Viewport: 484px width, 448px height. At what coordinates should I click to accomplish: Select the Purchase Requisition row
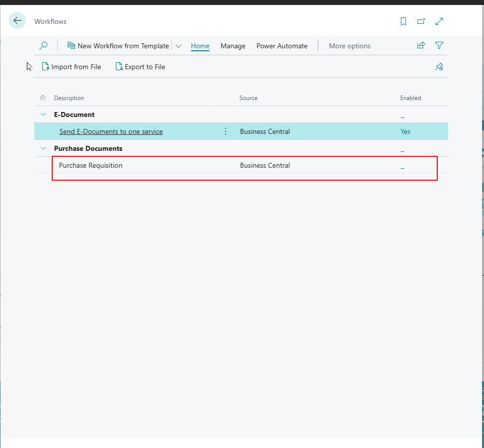click(x=91, y=165)
